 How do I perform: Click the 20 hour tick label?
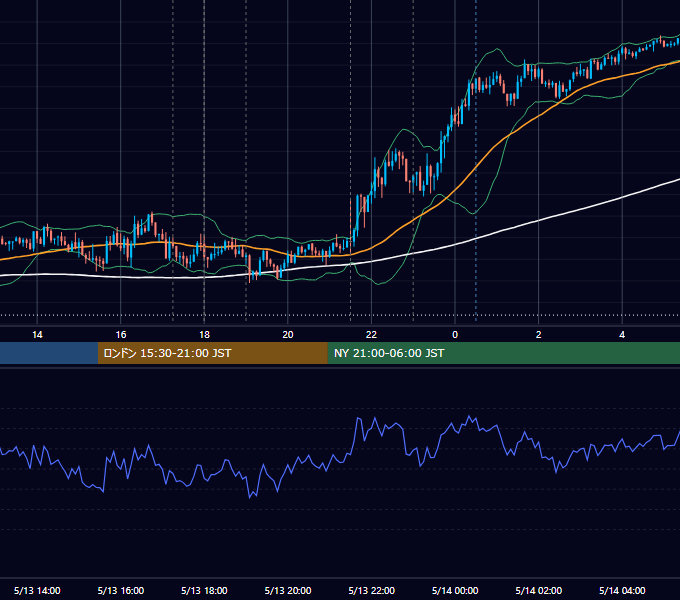point(288,335)
